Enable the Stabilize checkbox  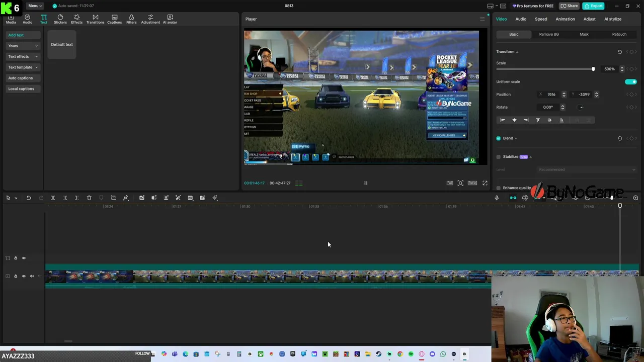499,157
